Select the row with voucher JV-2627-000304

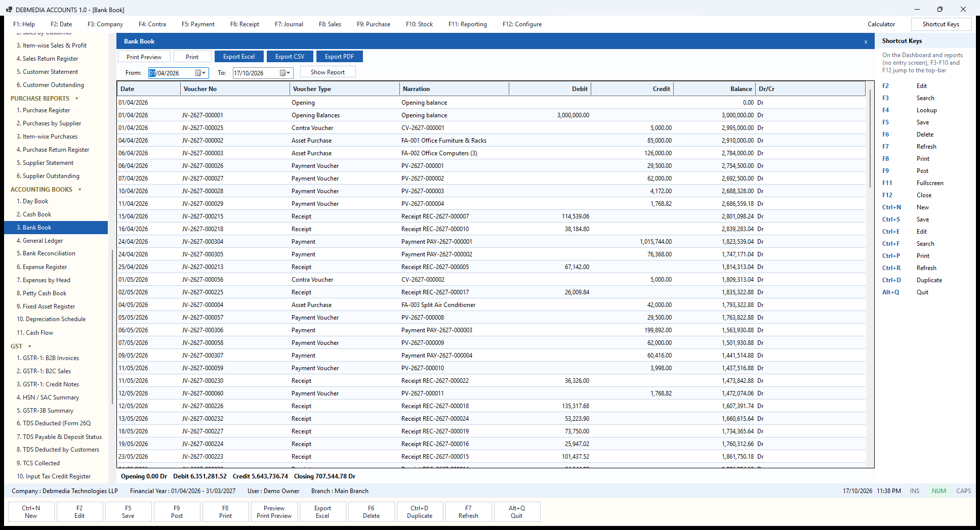[x=491, y=242]
